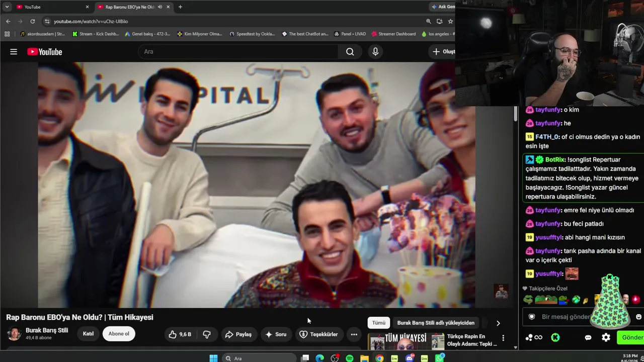The height and width of the screenshot is (362, 644).
Task: Open the Chrome apps grid in bookmarks bar
Action: [x=7, y=34]
